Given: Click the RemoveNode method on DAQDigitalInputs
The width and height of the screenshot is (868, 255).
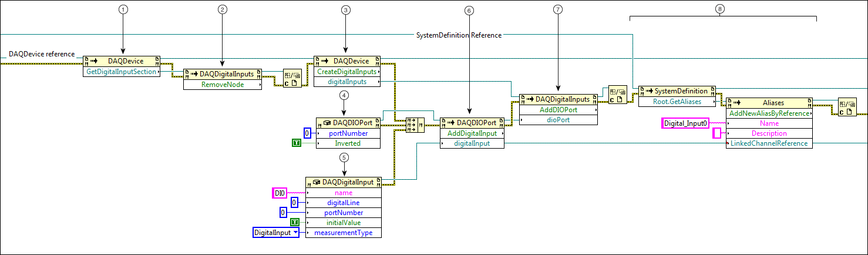Looking at the screenshot, I should (x=222, y=85).
